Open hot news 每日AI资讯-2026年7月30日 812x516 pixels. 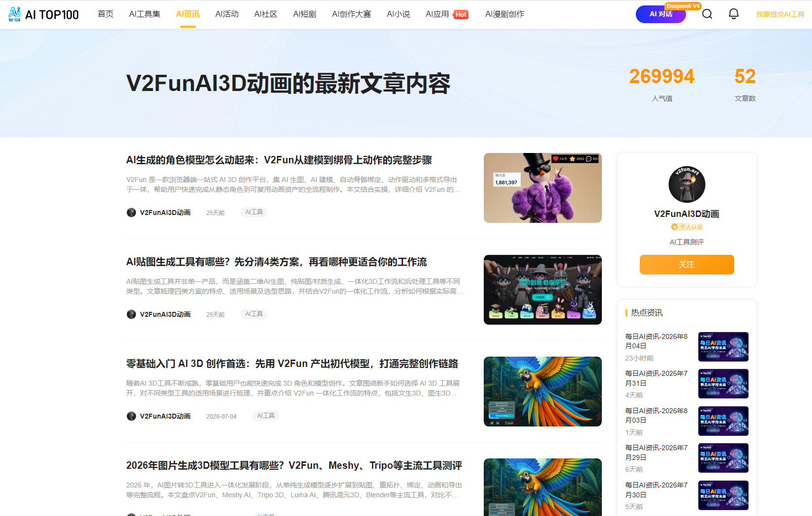pyautogui.click(x=656, y=490)
